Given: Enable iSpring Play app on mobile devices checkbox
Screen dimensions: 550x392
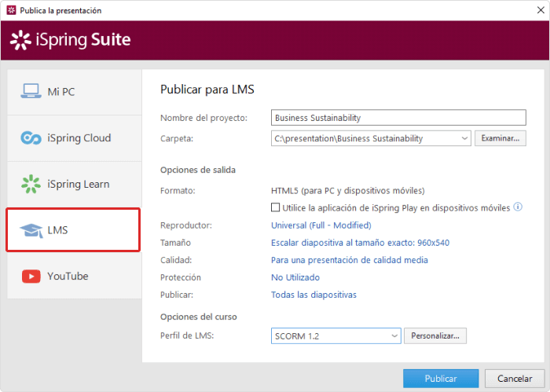Looking at the screenshot, I should 275,207.
